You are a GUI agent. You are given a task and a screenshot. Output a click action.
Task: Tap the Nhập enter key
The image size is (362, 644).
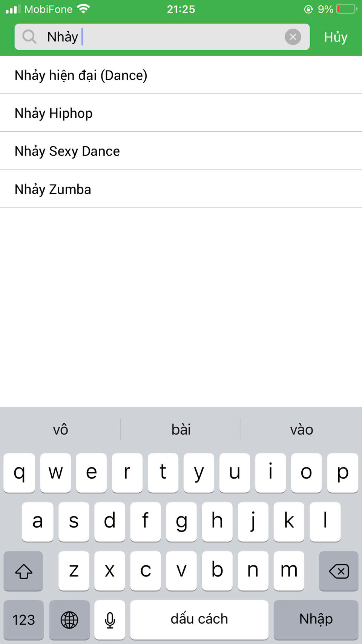pos(316,619)
